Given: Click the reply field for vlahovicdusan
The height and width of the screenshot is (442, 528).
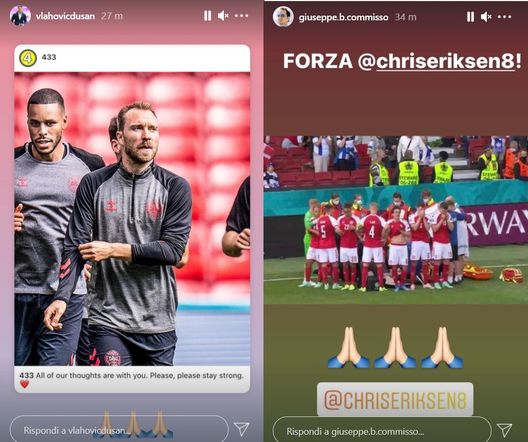Looking at the screenshot, I should tap(119, 430).
